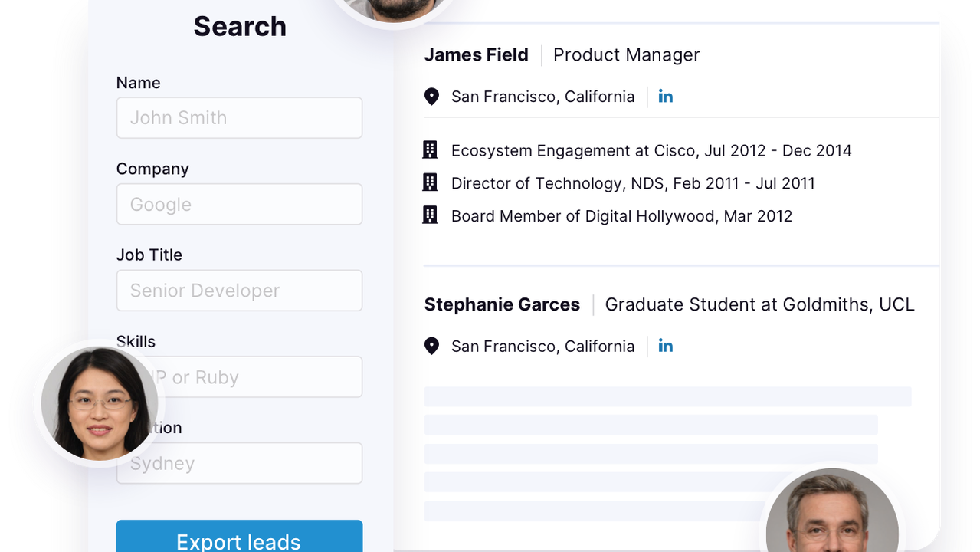Click the Search panel heading
980x552 pixels.
[239, 26]
